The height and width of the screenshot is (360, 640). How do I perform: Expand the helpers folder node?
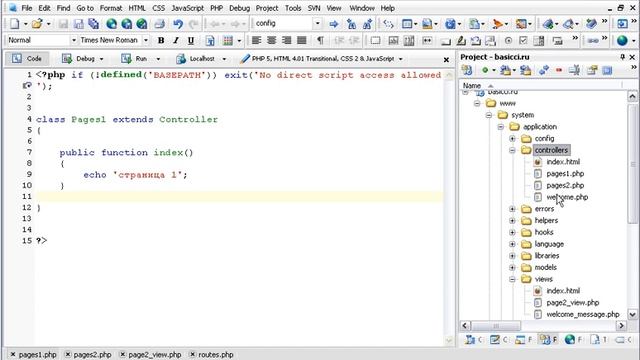click(x=512, y=221)
